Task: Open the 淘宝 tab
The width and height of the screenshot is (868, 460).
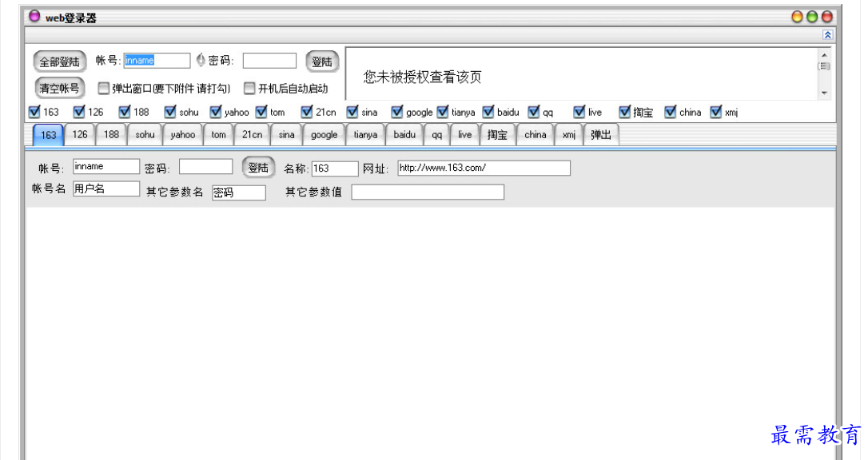Action: 498,134
